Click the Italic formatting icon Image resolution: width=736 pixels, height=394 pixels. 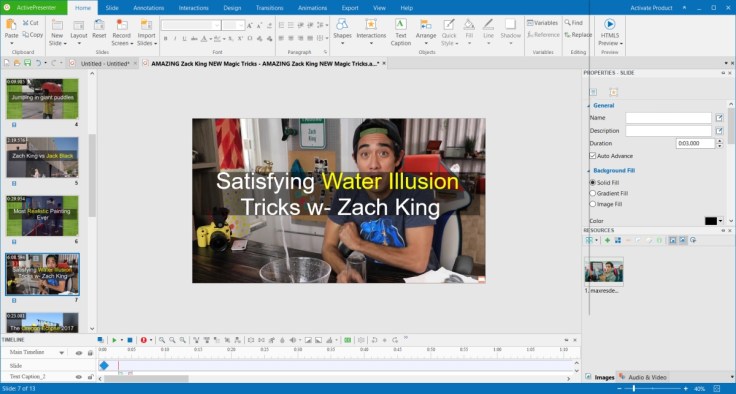point(175,39)
